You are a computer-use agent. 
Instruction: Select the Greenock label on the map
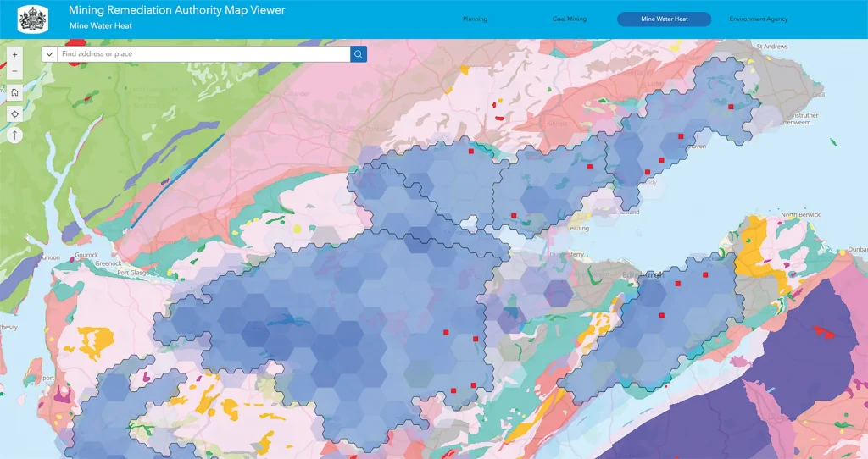[x=108, y=263]
